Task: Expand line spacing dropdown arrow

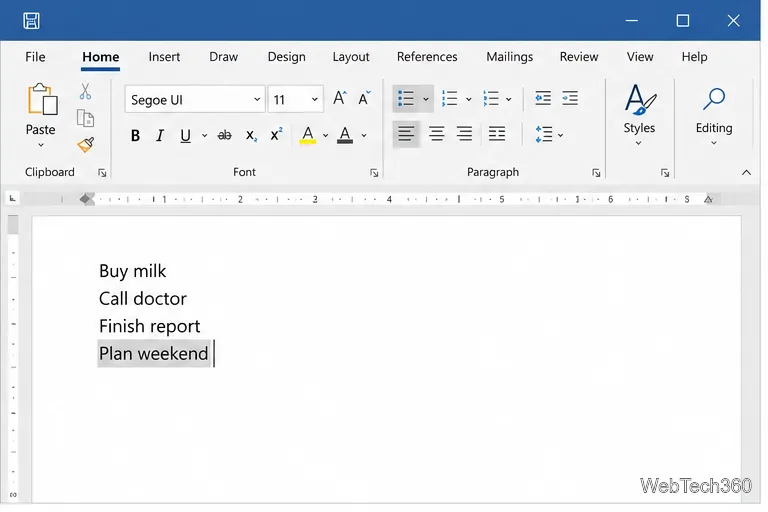Action: pos(560,135)
